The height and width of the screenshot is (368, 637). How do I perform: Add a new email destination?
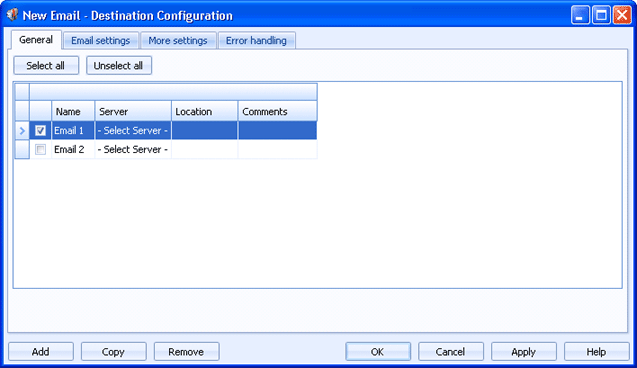41,351
